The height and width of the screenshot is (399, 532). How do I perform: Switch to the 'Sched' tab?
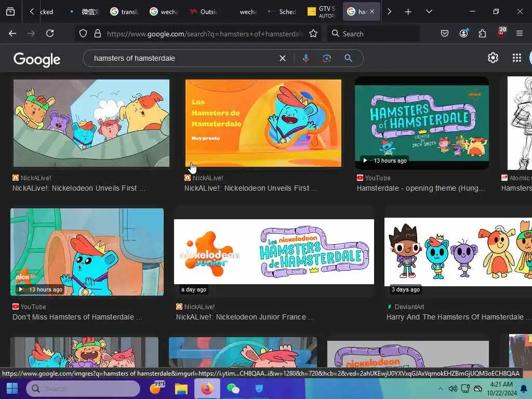click(282, 12)
